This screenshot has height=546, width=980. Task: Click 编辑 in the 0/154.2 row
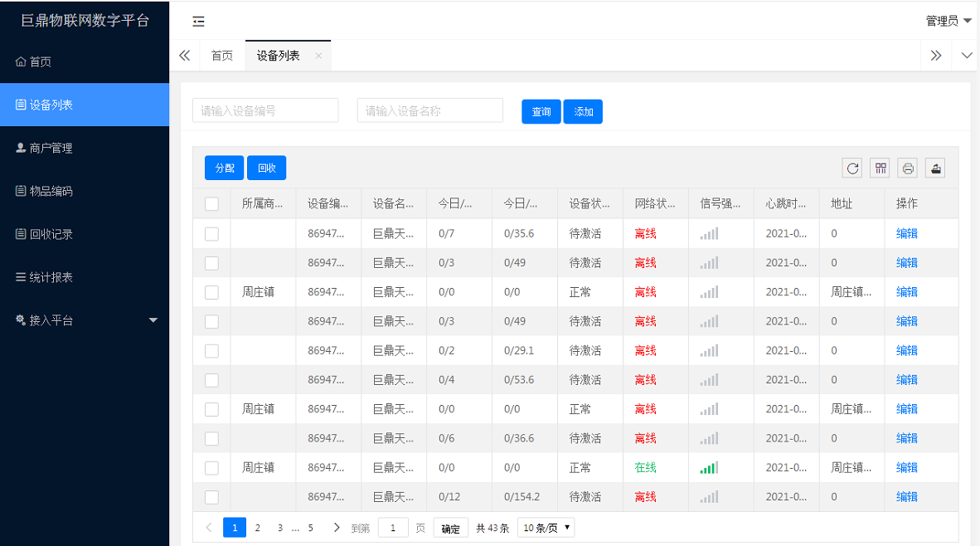907,496
